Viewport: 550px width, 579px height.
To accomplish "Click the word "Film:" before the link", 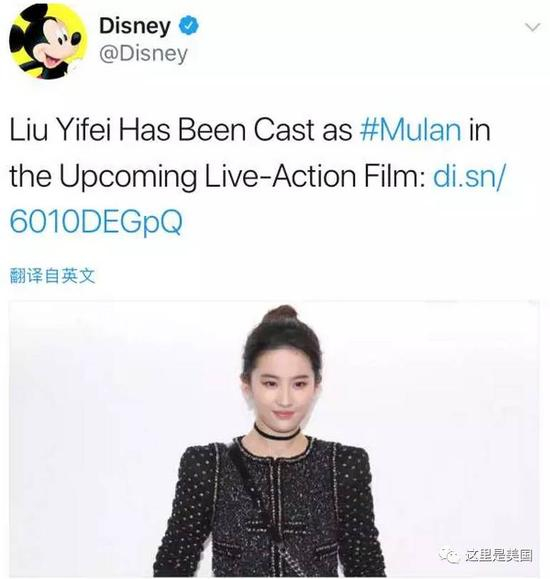I will (395, 176).
